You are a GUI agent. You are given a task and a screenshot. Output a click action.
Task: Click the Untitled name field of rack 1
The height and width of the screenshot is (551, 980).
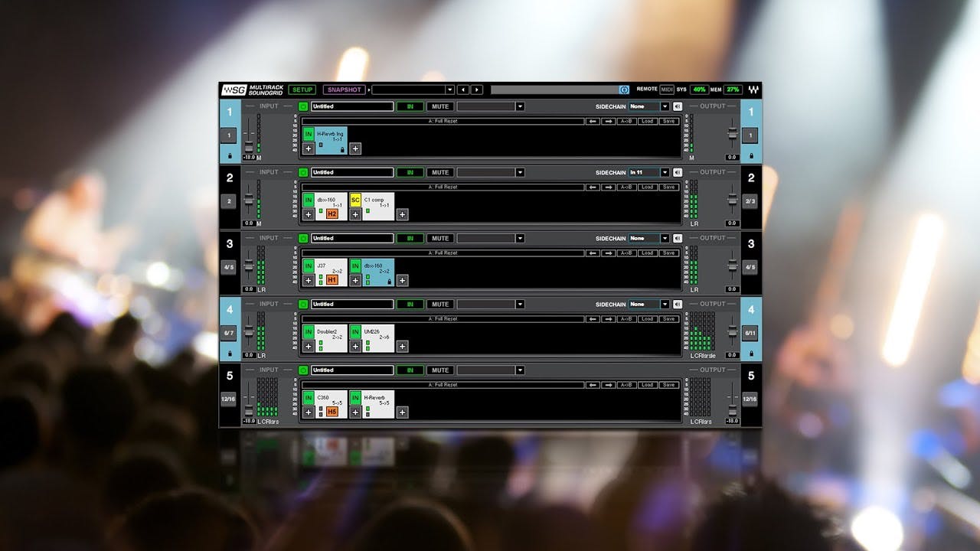[352, 106]
